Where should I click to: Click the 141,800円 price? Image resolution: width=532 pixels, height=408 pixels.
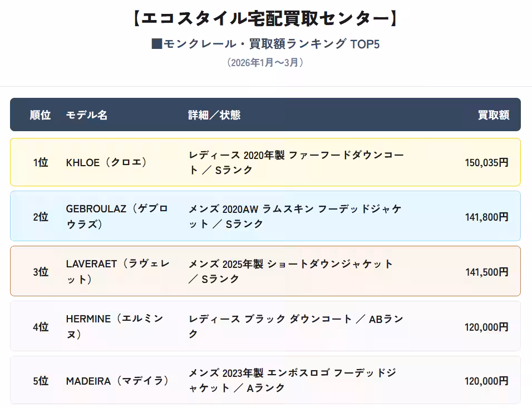[x=486, y=217]
